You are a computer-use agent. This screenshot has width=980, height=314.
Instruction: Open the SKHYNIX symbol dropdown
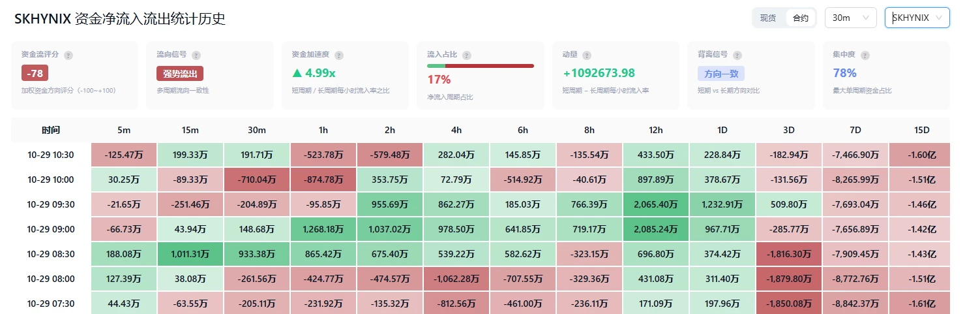[x=917, y=18]
